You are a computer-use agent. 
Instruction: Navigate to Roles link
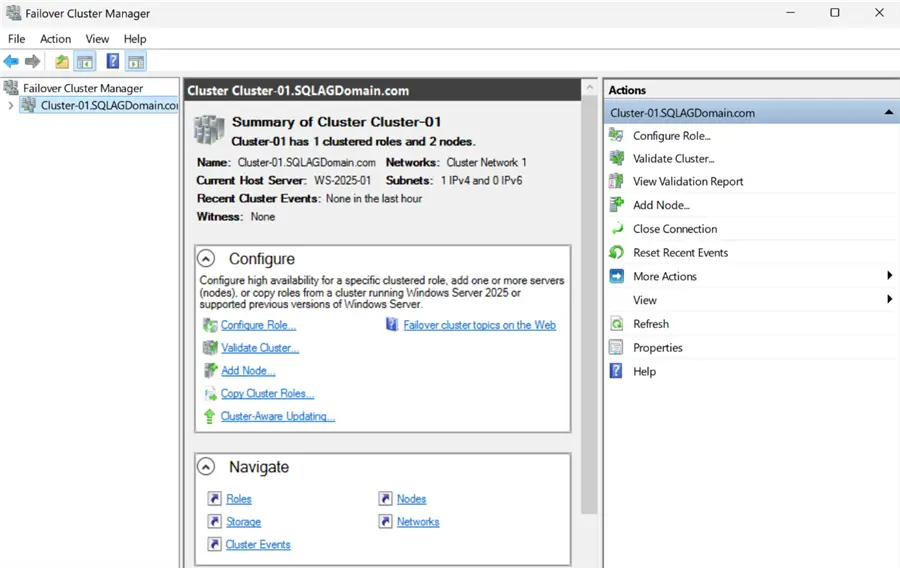tap(239, 499)
